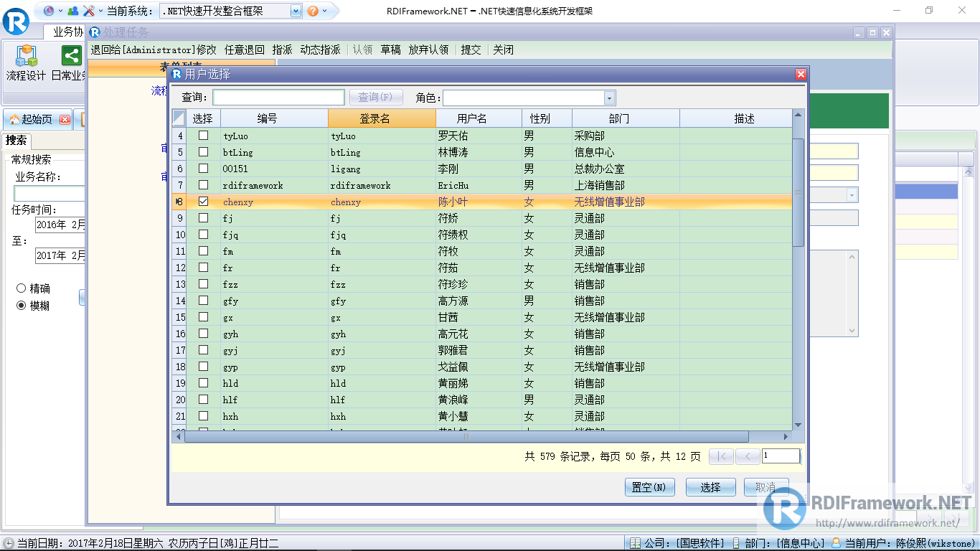Uncheck chenxy's selection checkbox
This screenshot has width=980, height=551.
click(203, 202)
